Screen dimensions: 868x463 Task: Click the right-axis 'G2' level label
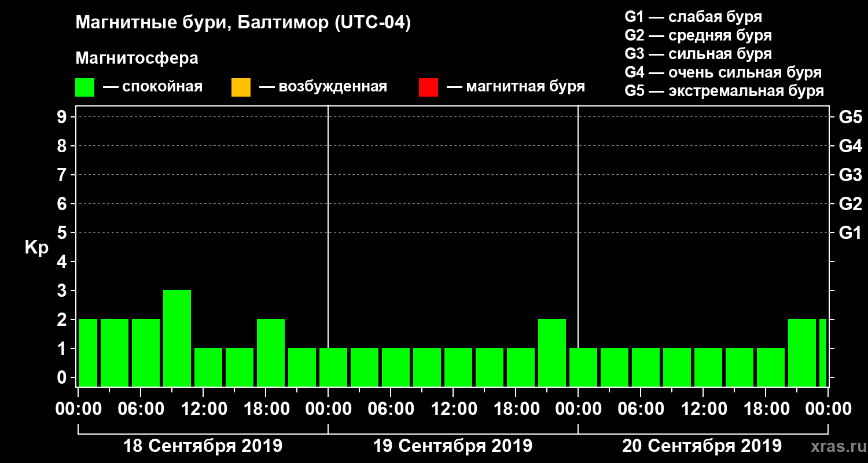[x=850, y=204]
